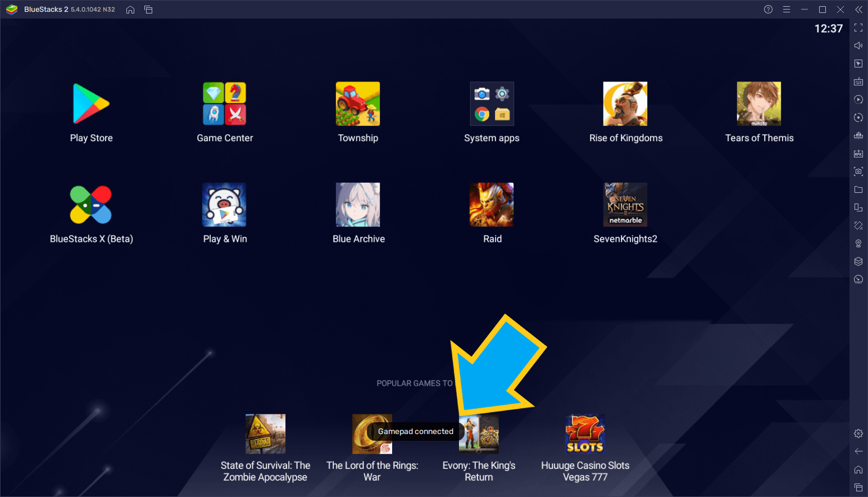Collapse sidebar with double chevron
Screen dimensions: 868x497
(858, 10)
